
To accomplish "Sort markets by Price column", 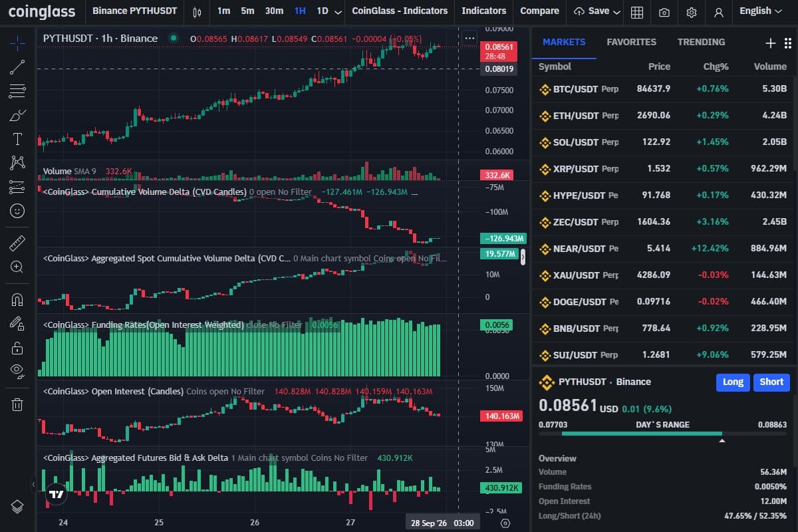I will (659, 66).
